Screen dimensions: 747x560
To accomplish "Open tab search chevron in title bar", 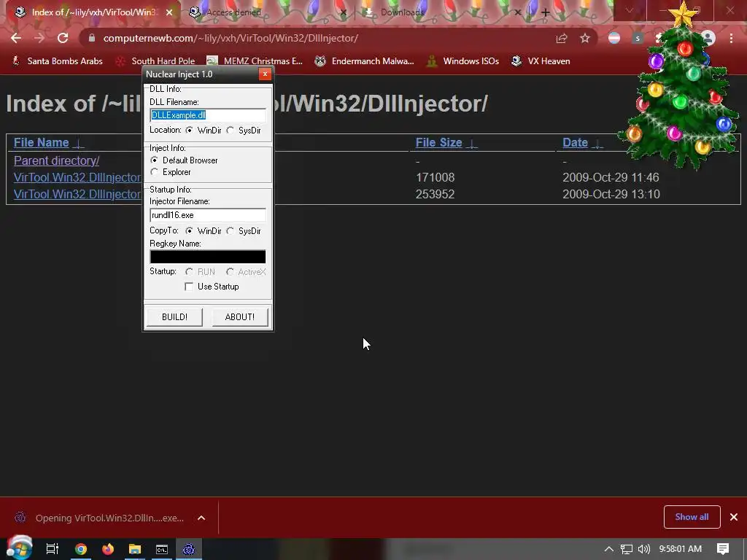I will (x=630, y=10).
